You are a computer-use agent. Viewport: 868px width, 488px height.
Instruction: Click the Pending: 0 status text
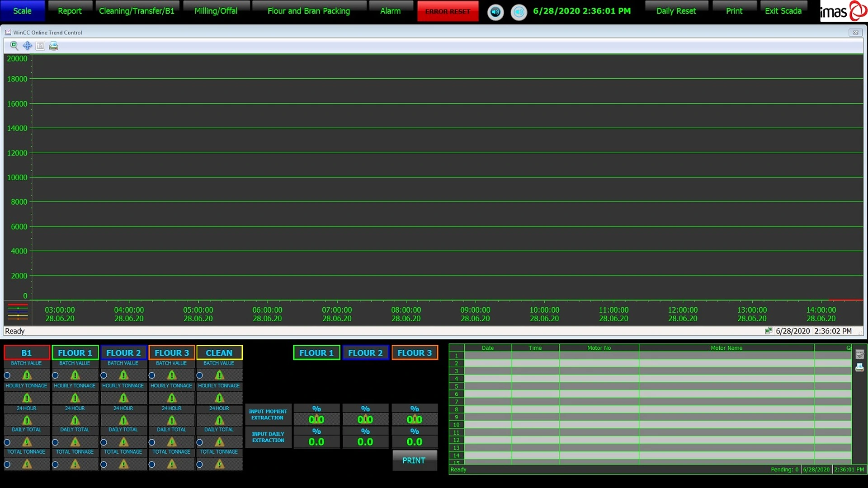784,469
